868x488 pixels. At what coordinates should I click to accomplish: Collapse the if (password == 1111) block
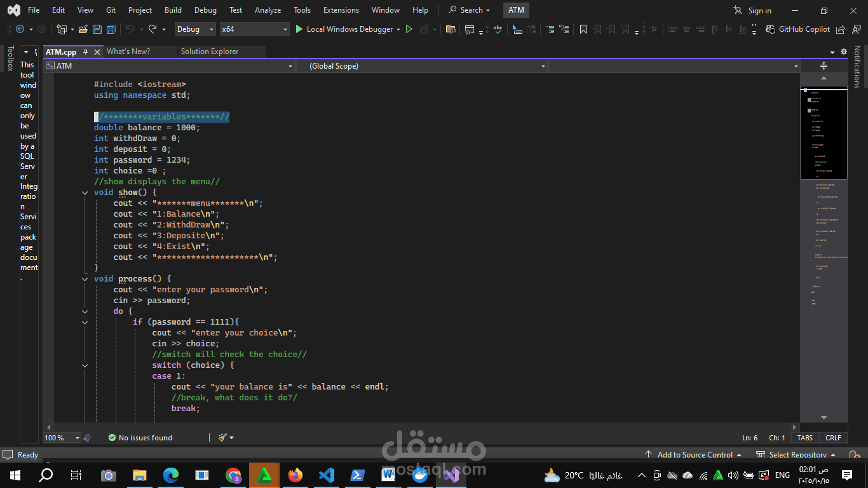click(85, 322)
